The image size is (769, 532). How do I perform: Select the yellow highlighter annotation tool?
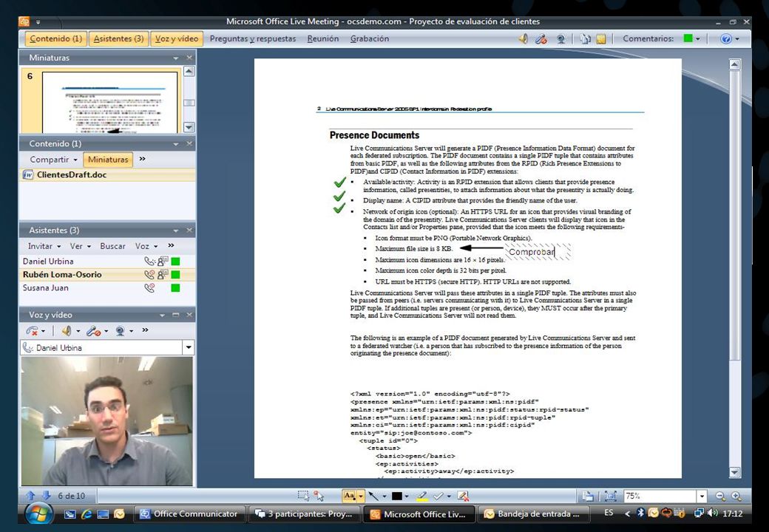421,496
